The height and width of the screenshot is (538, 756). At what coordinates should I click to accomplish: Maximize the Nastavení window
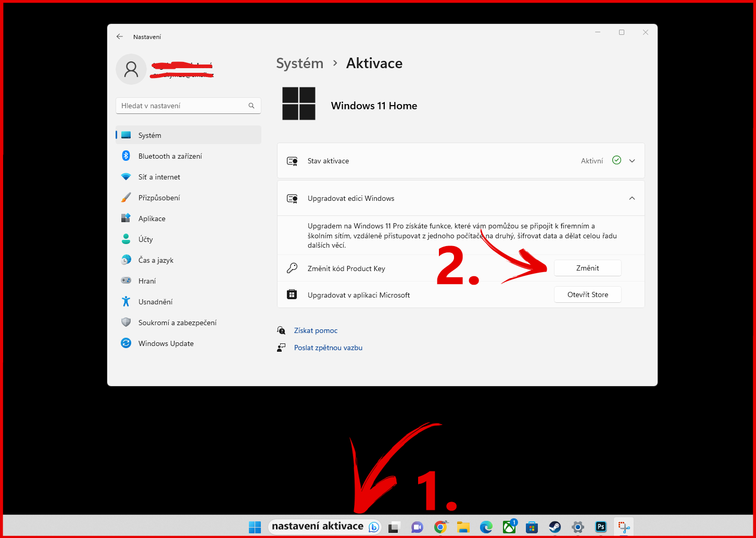click(621, 32)
